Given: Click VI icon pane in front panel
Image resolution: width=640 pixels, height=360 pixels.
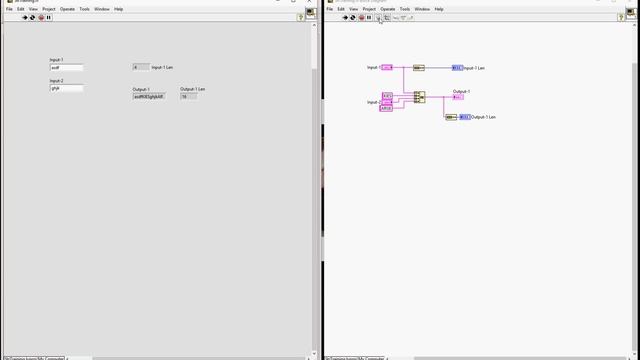Looking at the screenshot, I should coord(311,13).
